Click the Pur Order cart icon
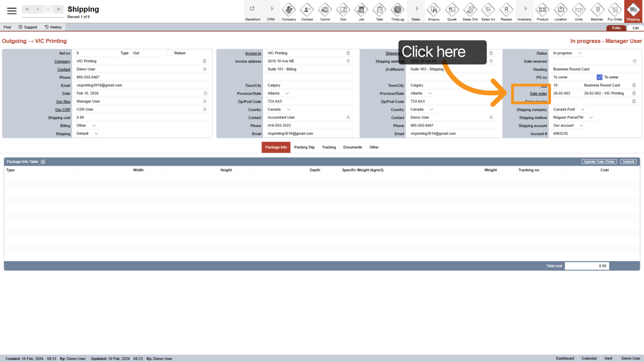Screen dimensions: 644x362 (615, 10)
